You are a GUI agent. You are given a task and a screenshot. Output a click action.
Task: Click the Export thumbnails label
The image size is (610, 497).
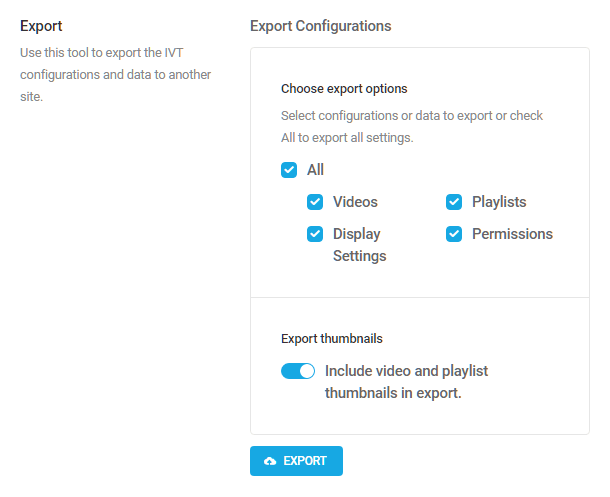[332, 338]
